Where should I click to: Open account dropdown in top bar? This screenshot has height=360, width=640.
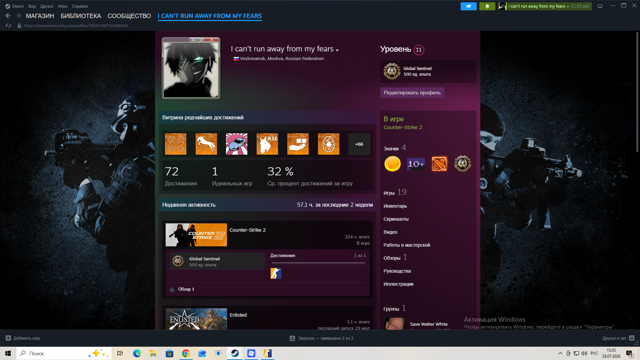[x=544, y=6]
